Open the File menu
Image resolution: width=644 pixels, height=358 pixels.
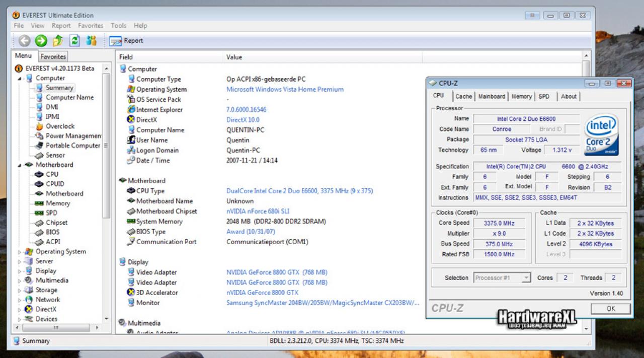19,26
